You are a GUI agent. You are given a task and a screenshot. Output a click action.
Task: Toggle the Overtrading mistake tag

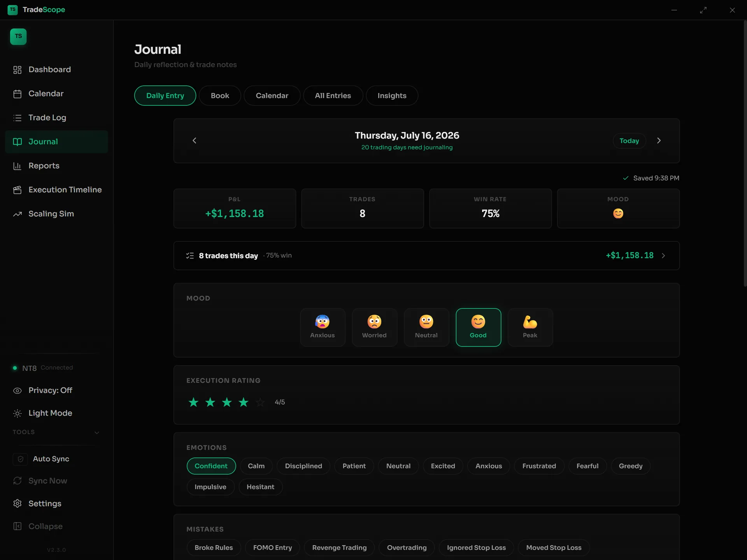pos(407,548)
